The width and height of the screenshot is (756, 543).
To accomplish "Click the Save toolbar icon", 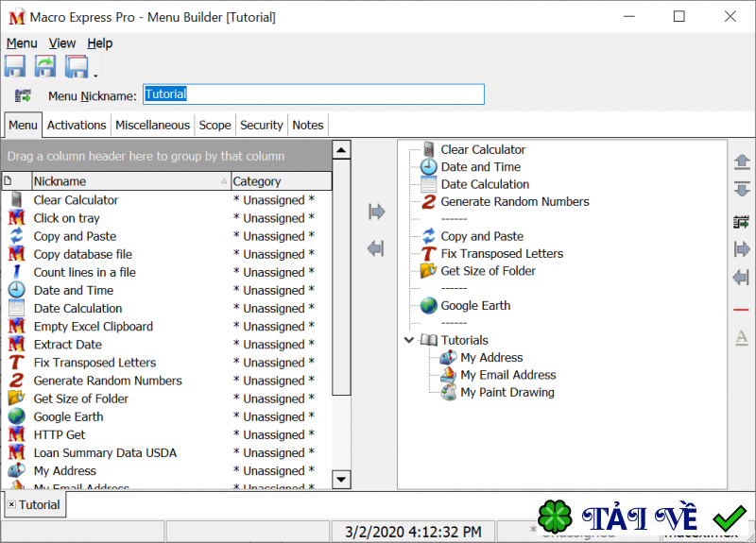I will tap(15, 66).
